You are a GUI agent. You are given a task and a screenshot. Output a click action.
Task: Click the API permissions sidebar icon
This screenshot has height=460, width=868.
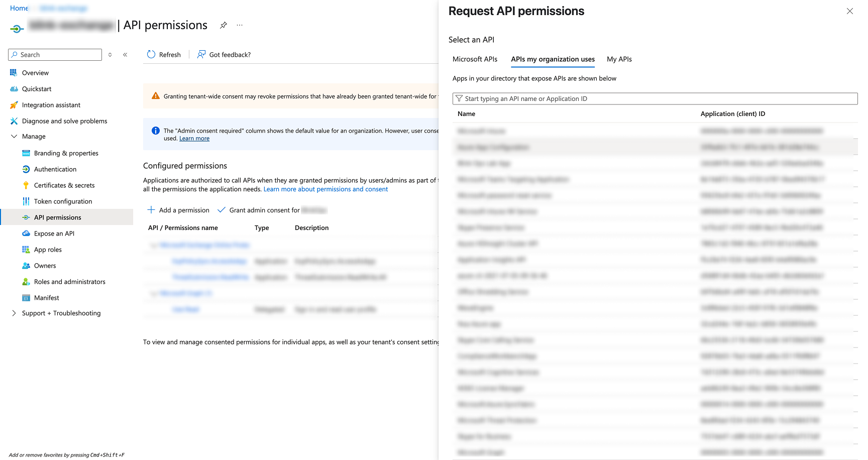point(26,217)
